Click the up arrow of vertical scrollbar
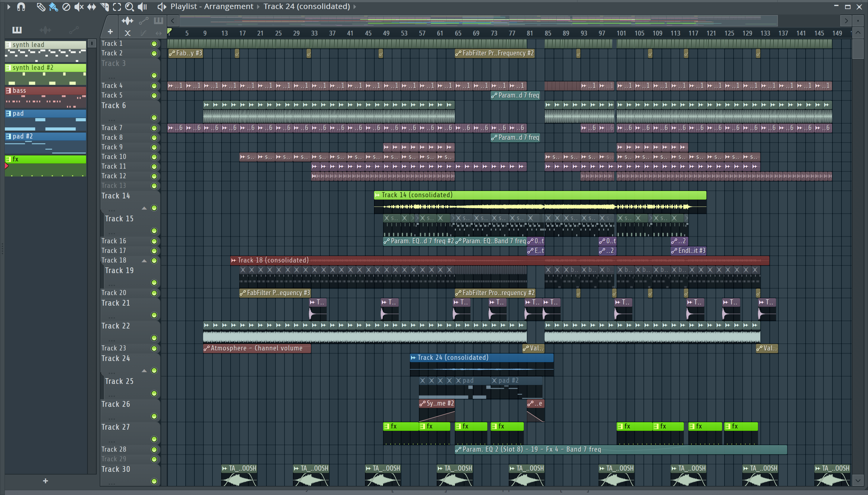Viewport: 868px width, 495px height. coord(858,33)
